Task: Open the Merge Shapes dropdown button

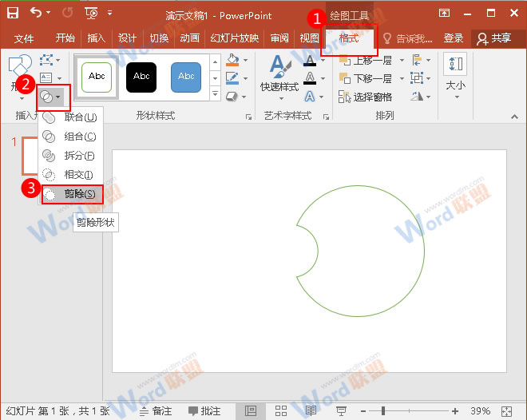Action: point(53,95)
